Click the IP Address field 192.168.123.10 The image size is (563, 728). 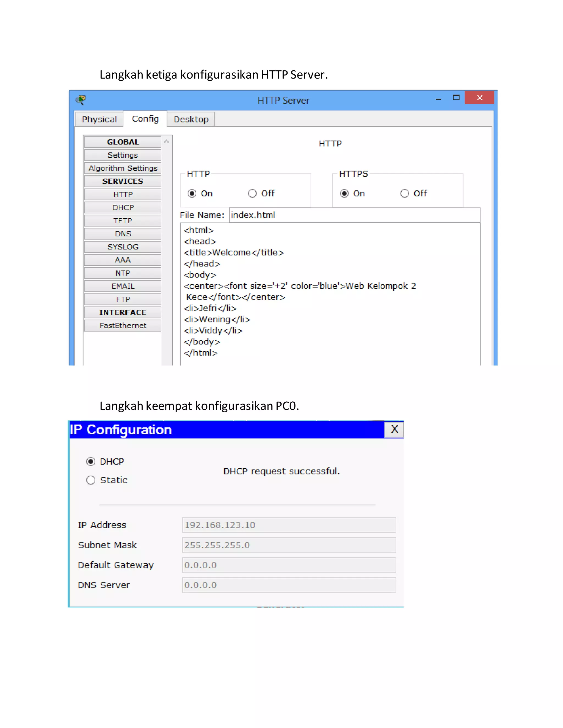pyautogui.click(x=289, y=525)
